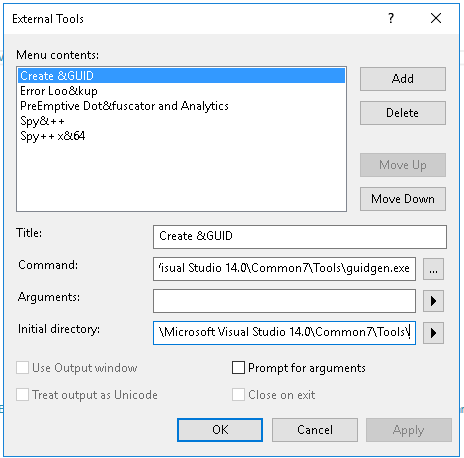Toggle the Use Output window checkbox
Screen dimensions: 464x458
[x=22, y=368]
